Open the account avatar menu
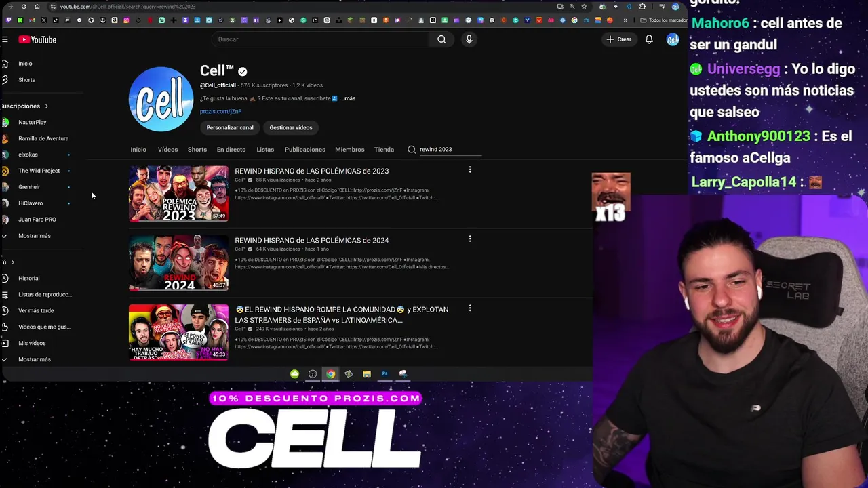The width and height of the screenshot is (868, 488). coord(672,39)
